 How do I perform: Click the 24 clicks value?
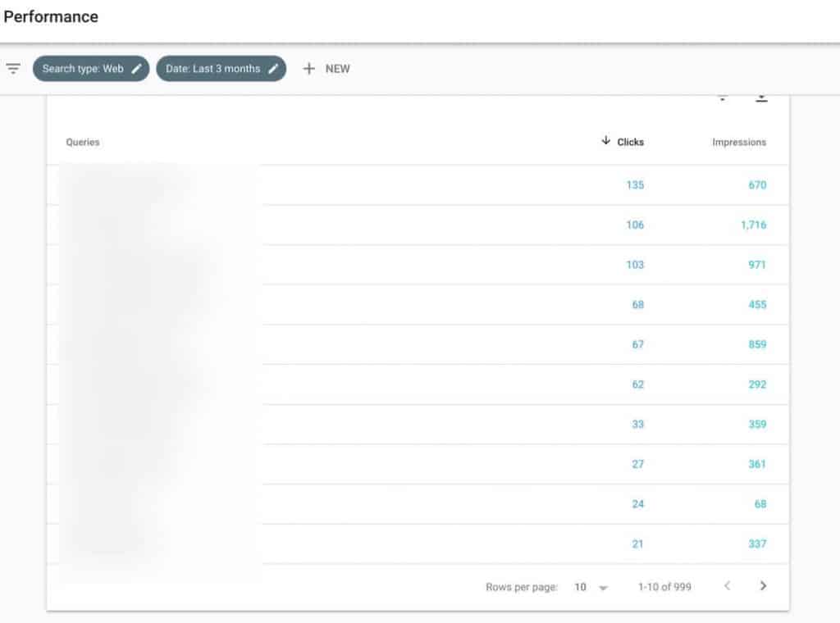637,504
